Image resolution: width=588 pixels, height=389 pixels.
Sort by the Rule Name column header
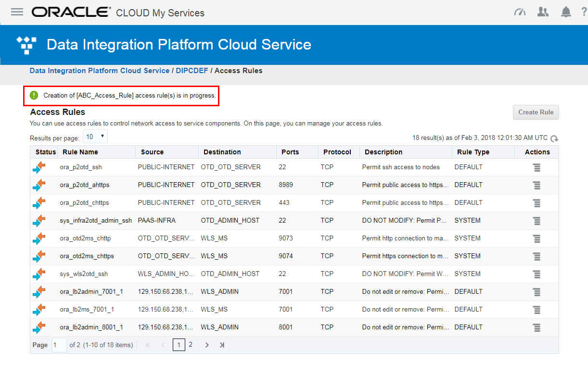[x=80, y=152]
